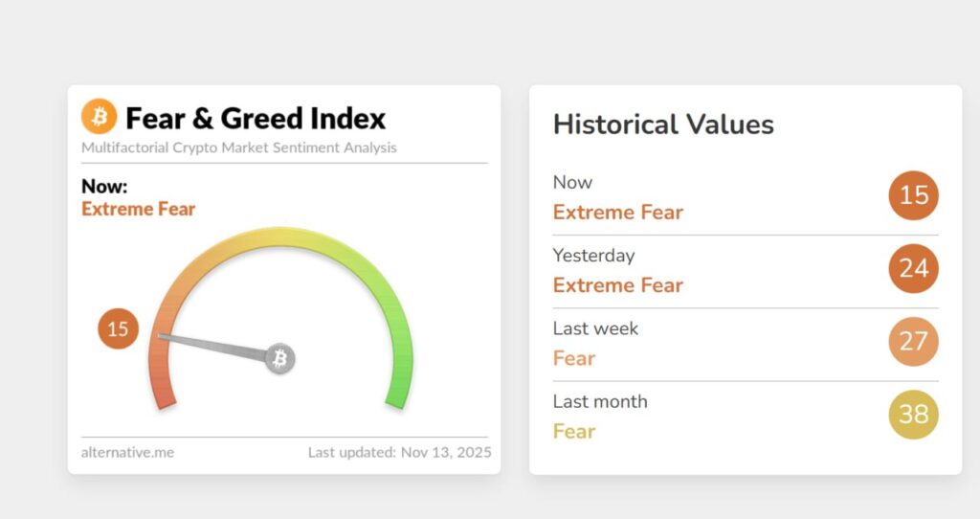Click the gray Bitcoin coin at needle pivot
Image resolution: width=980 pixels, height=519 pixels.
(280, 359)
